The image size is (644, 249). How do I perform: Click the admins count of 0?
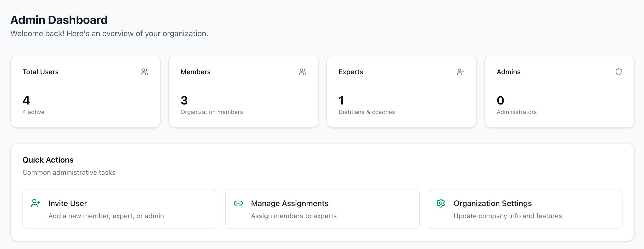(x=500, y=100)
